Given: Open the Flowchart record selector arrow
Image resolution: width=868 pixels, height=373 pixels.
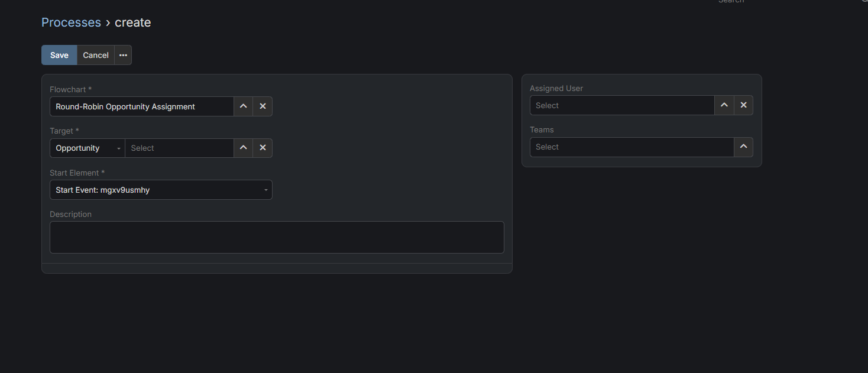Looking at the screenshot, I should pyautogui.click(x=243, y=106).
